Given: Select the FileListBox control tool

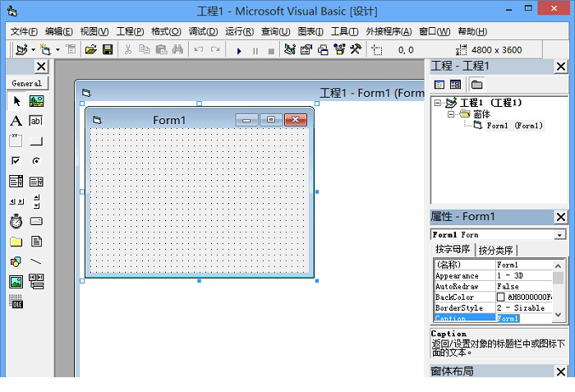Looking at the screenshot, I should point(36,241).
